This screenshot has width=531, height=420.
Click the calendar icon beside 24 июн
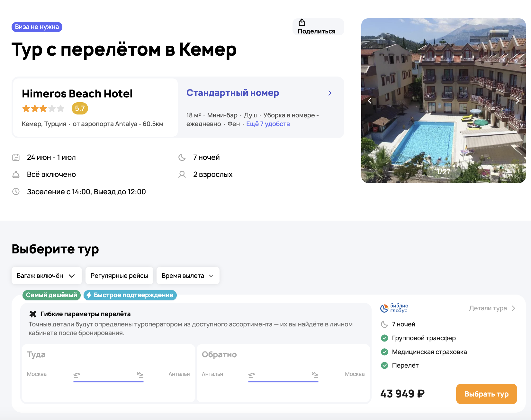(x=16, y=157)
